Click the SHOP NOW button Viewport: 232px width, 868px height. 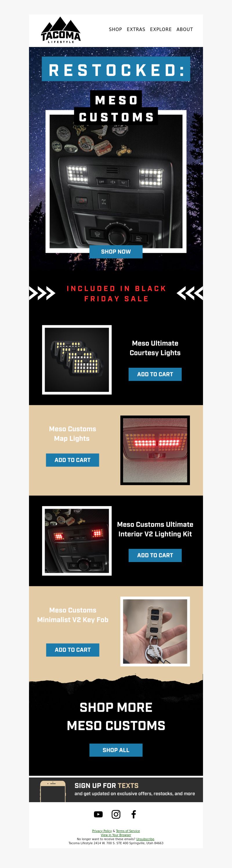(116, 252)
